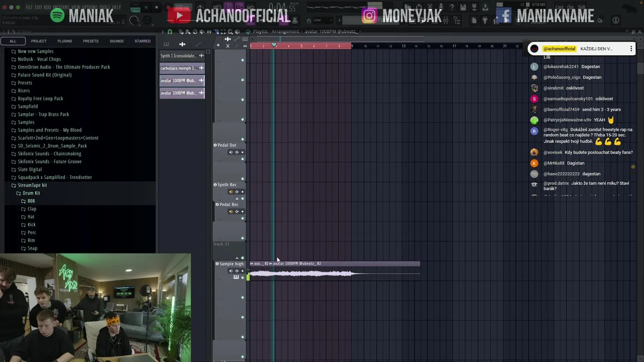This screenshot has height=362, width=644.
Task: Show pattern clips in the picker panel
Action: (167, 44)
